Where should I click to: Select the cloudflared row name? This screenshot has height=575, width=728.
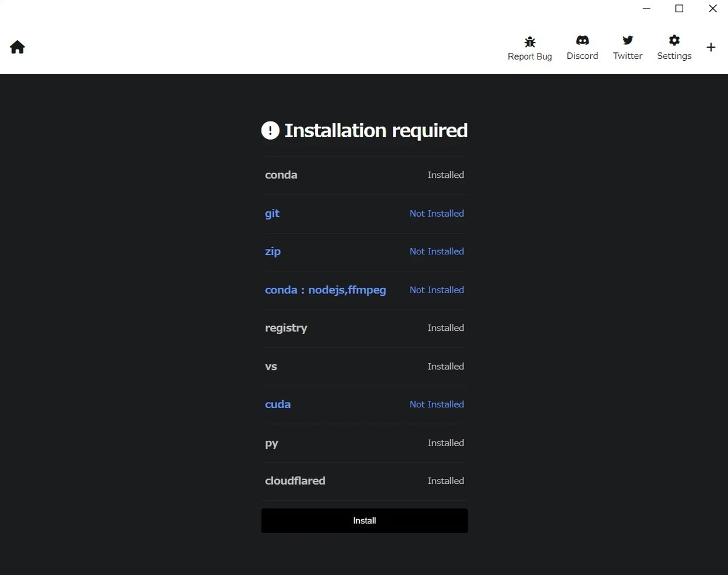295,481
